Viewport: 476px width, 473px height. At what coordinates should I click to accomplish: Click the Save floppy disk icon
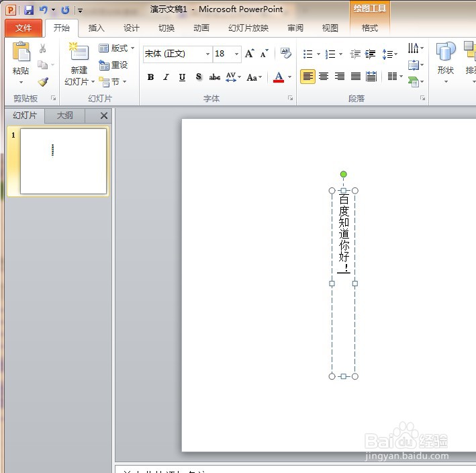pos(29,10)
